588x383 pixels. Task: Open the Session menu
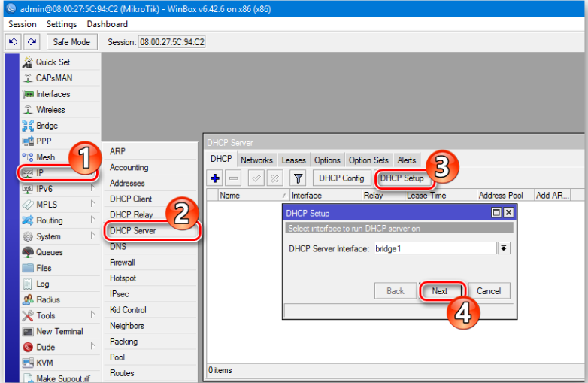click(x=23, y=24)
